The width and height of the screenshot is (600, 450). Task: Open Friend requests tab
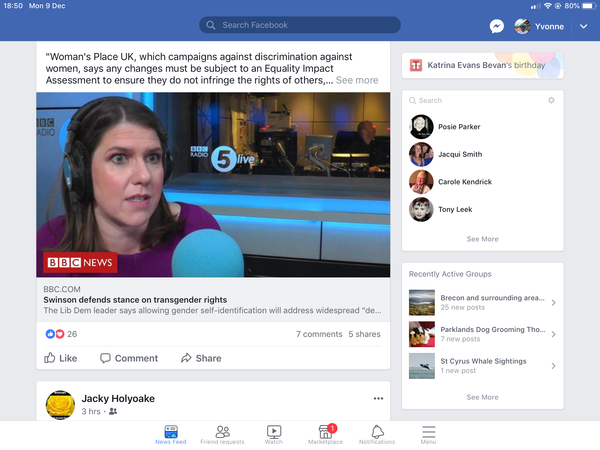222,435
